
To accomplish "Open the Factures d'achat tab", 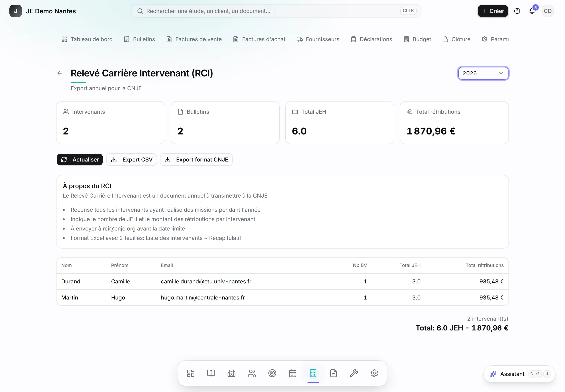I will pos(259,39).
